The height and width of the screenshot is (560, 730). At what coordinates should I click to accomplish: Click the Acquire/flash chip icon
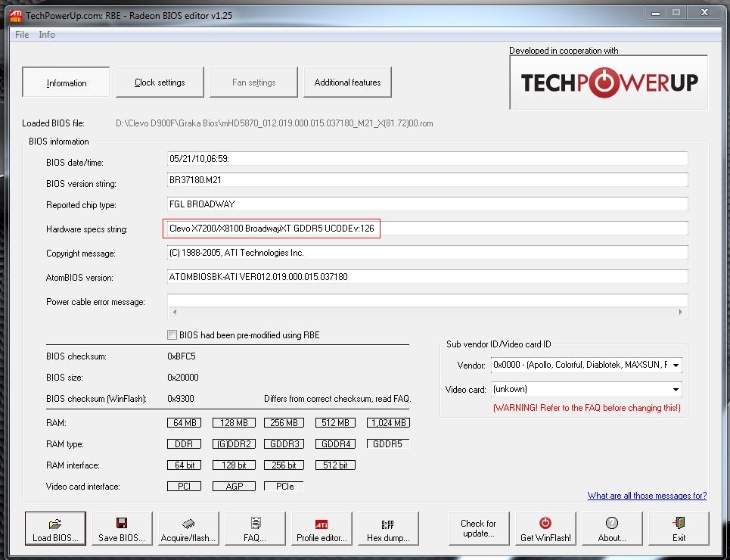click(188, 524)
